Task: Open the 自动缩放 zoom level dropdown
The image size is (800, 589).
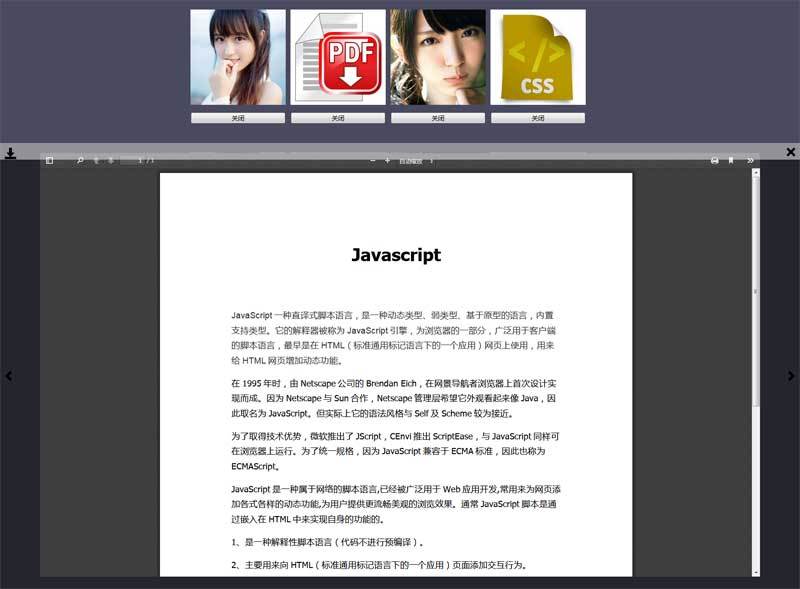Action: tap(416, 160)
